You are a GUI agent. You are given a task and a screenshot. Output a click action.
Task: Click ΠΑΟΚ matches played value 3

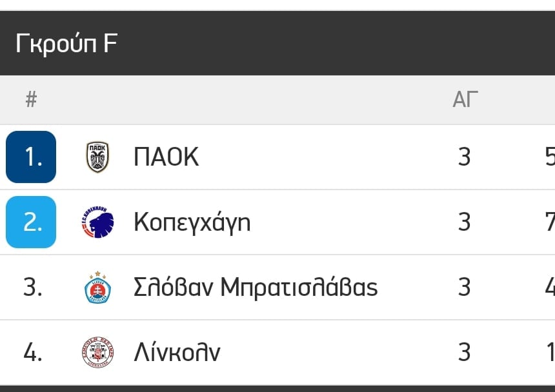point(465,157)
